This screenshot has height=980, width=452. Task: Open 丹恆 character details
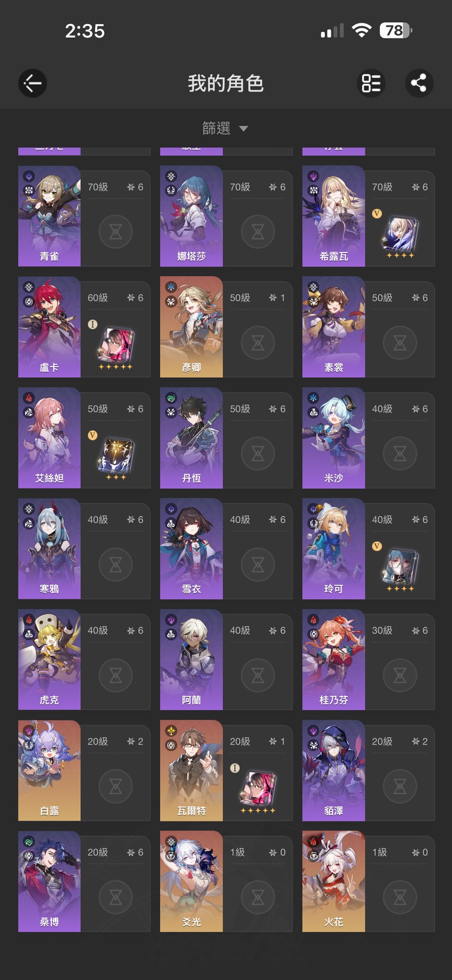pyautogui.click(x=226, y=438)
